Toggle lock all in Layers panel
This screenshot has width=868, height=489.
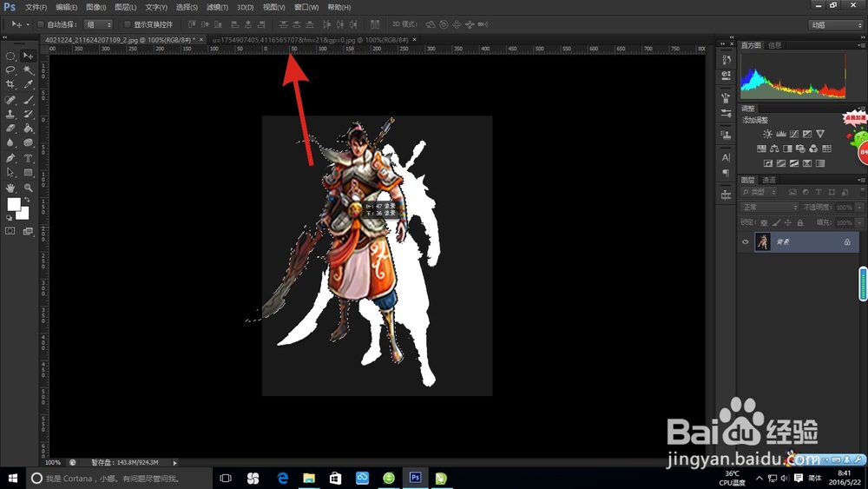[800, 222]
